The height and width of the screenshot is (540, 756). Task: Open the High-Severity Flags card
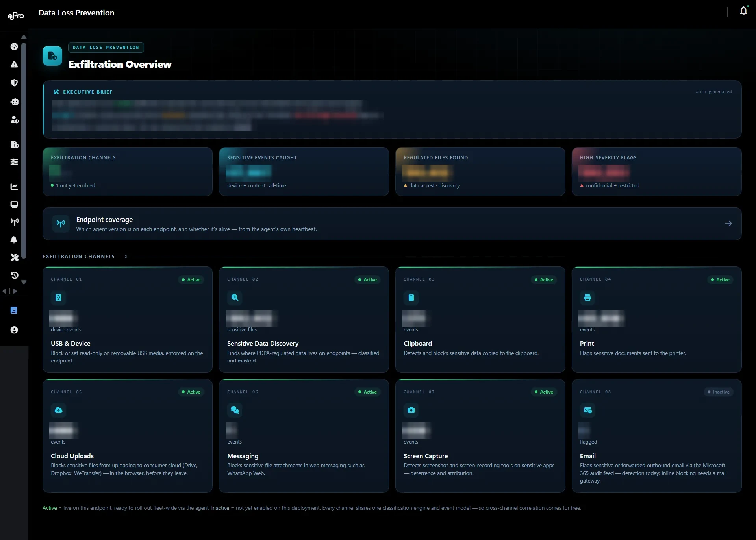656,172
